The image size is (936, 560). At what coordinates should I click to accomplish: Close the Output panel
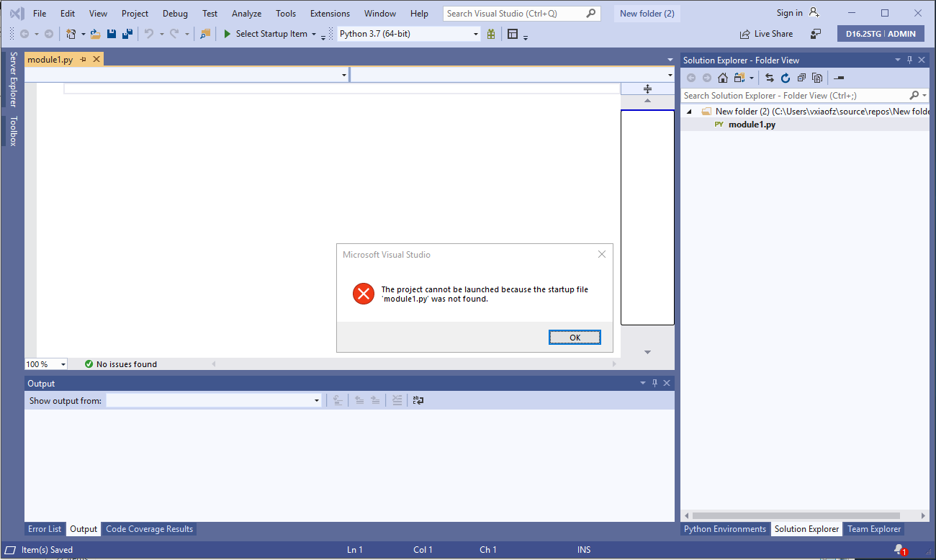coord(667,384)
